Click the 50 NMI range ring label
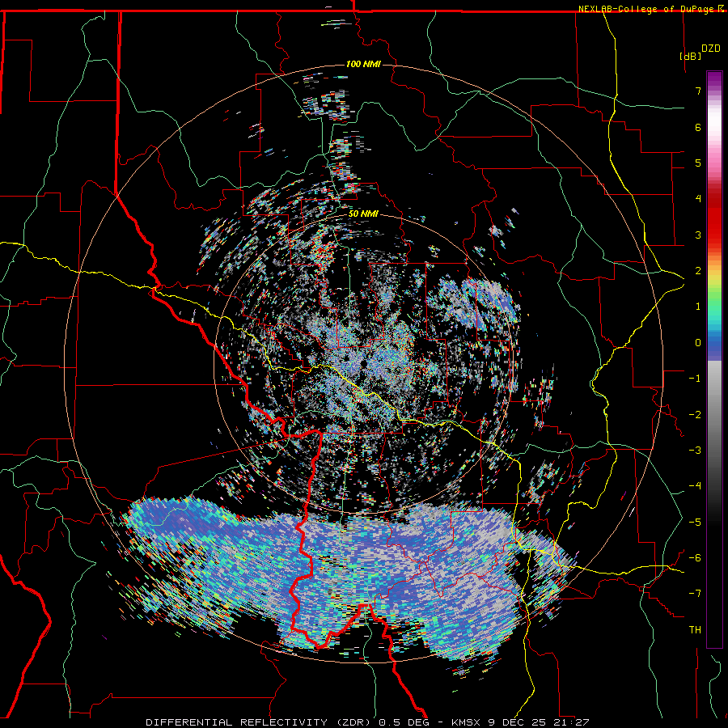This screenshot has width=728, height=728. [363, 214]
